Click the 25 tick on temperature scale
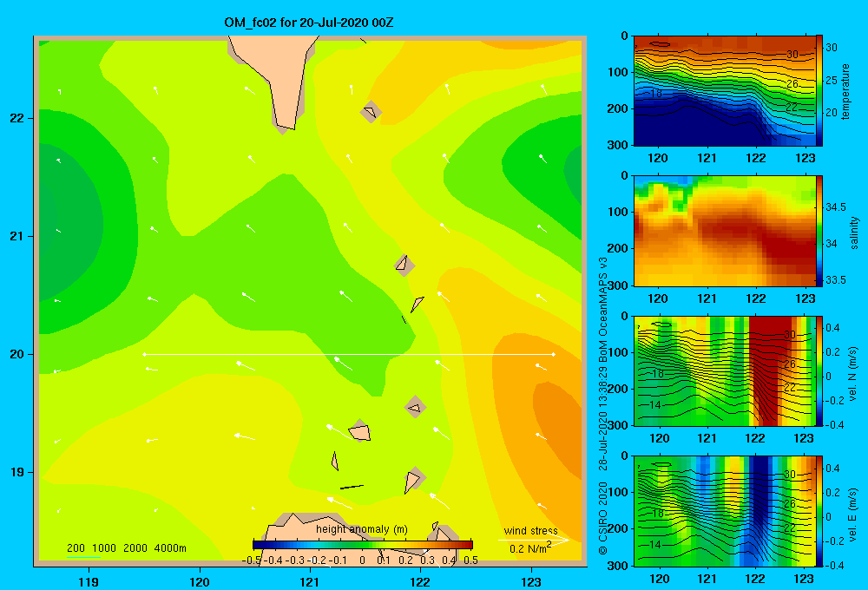Image resolution: width=868 pixels, height=590 pixels. [832, 80]
